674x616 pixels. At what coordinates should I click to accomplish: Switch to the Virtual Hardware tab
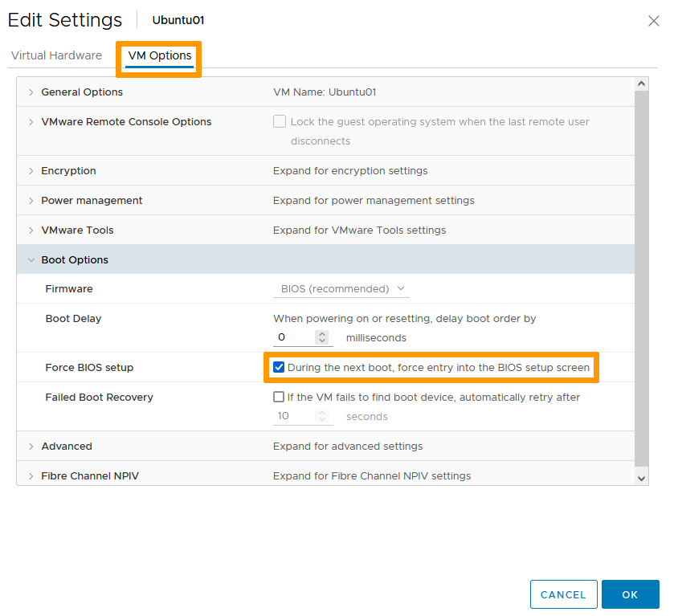56,55
